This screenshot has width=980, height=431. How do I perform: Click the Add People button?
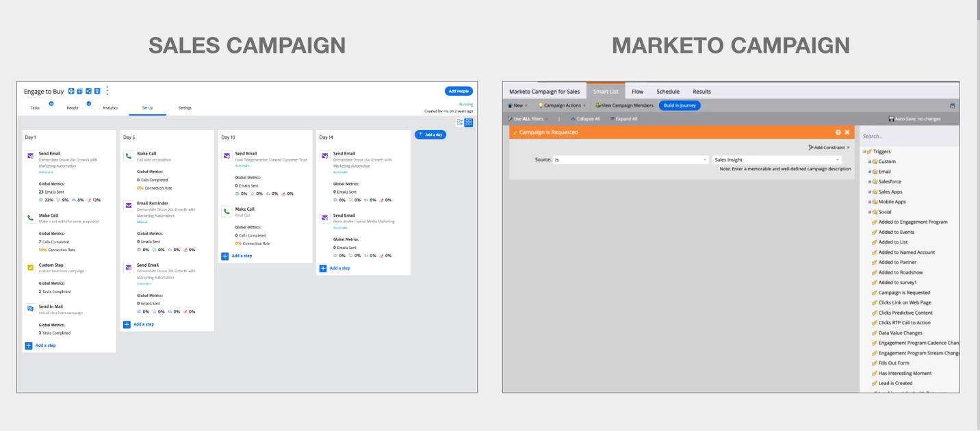point(459,91)
